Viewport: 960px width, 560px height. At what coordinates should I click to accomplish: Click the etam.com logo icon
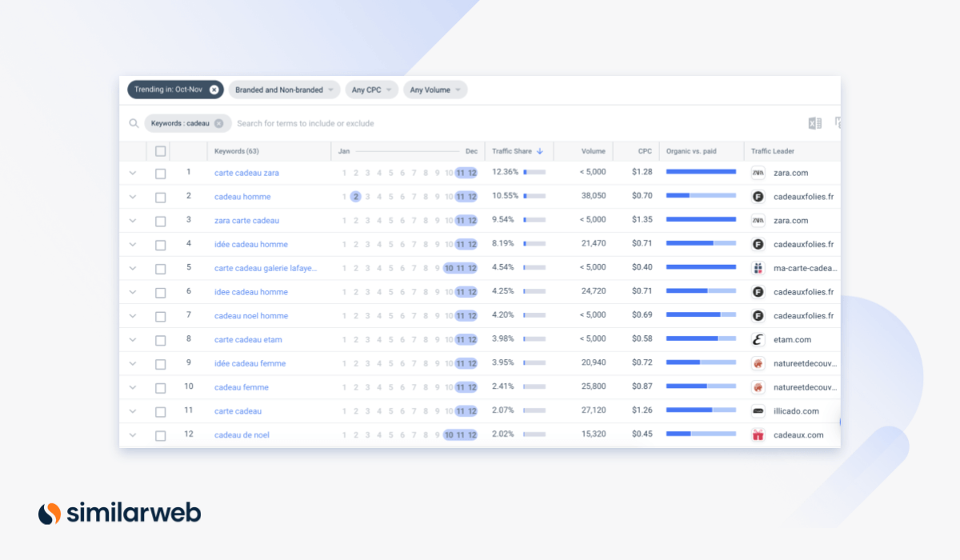coord(758,340)
